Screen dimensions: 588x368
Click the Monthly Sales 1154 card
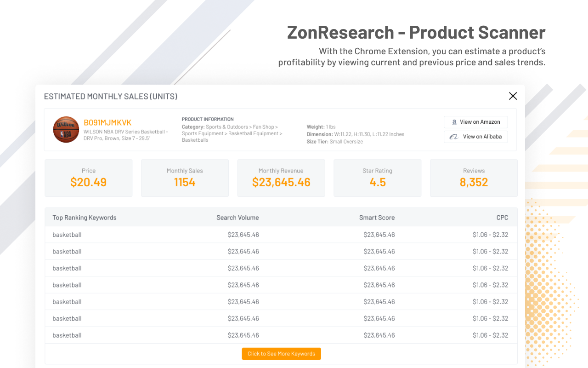[x=185, y=178]
